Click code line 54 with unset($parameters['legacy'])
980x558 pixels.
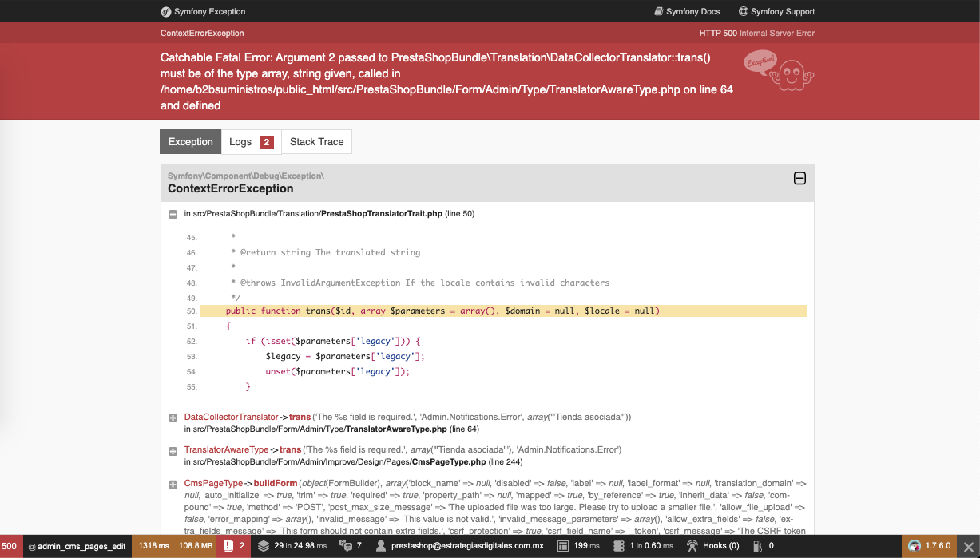[x=338, y=371]
